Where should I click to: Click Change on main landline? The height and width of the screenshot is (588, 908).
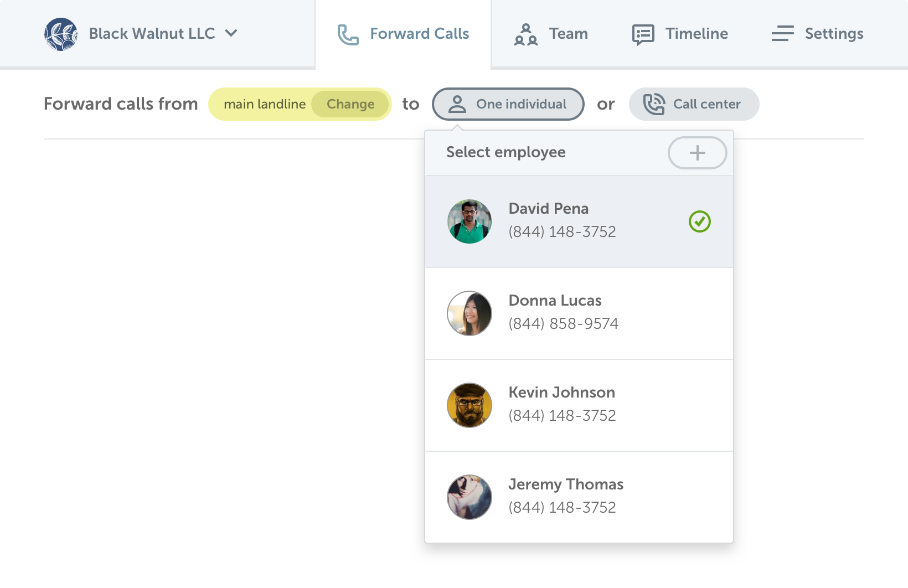click(x=350, y=104)
